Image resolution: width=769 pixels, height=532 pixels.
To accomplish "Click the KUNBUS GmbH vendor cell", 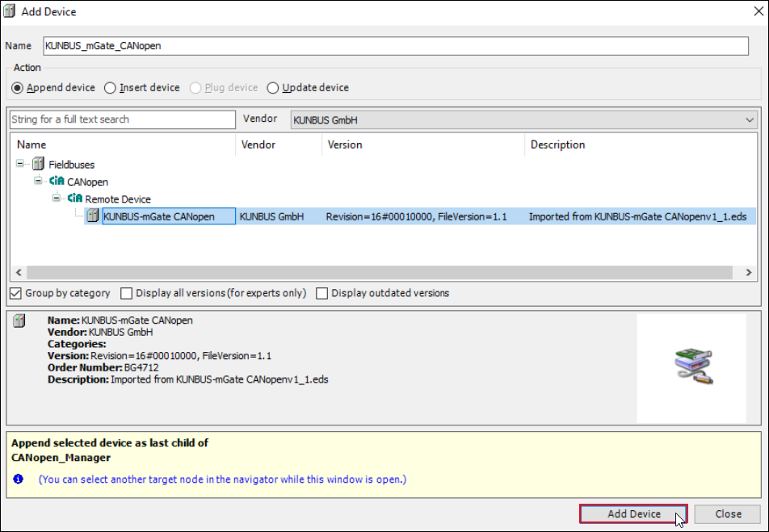I will [x=271, y=216].
